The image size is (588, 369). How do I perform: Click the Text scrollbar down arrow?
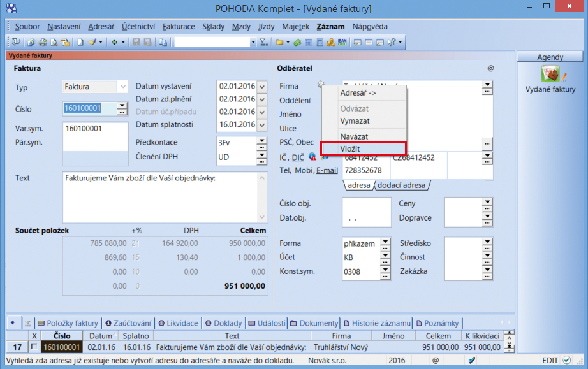coord(262,217)
